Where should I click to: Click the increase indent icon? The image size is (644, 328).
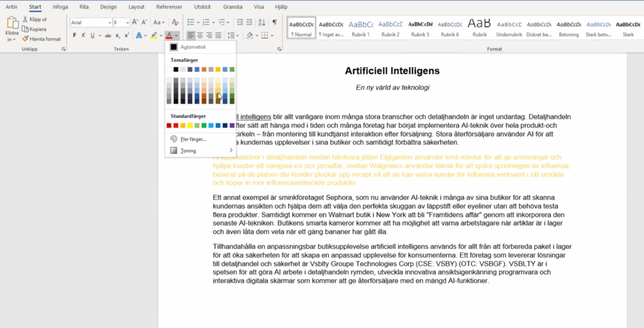250,23
